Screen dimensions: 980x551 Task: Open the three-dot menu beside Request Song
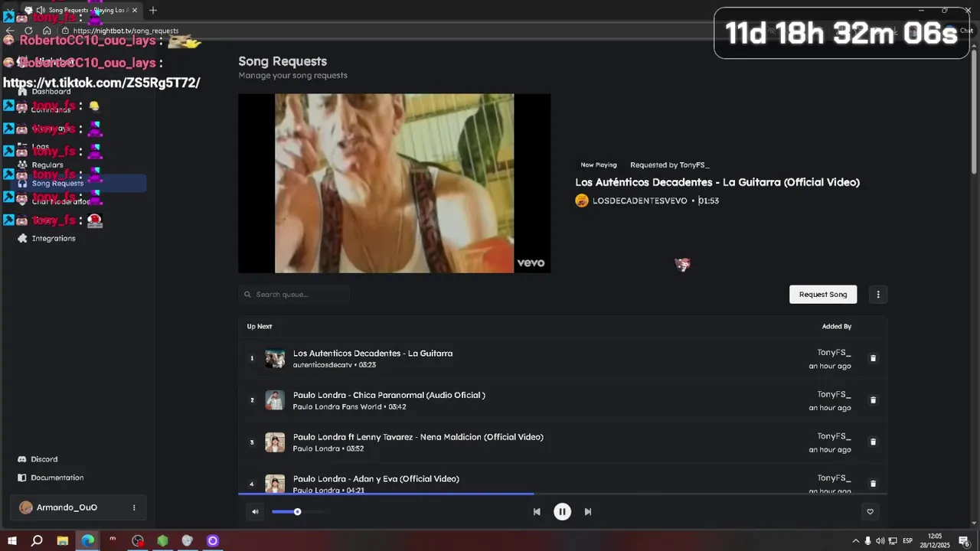coord(878,295)
